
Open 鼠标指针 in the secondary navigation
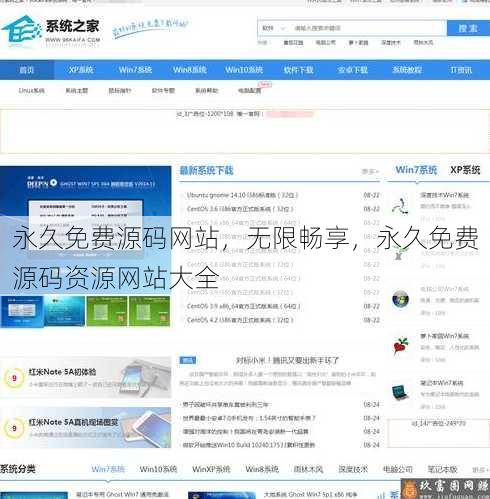click(120, 91)
